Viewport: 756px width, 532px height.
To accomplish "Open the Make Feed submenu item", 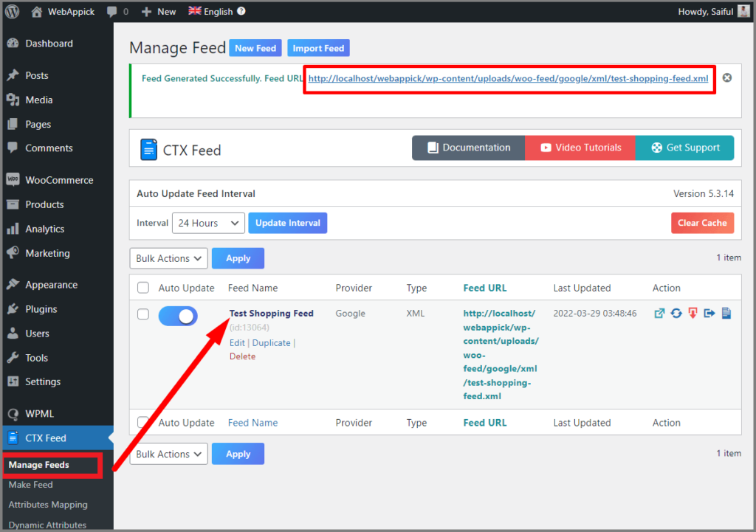I will [30, 484].
